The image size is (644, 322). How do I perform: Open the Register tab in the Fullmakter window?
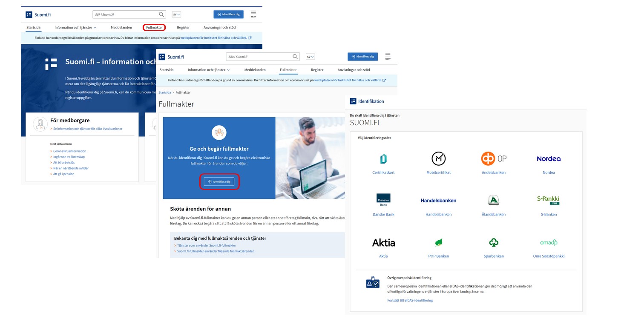(x=317, y=70)
